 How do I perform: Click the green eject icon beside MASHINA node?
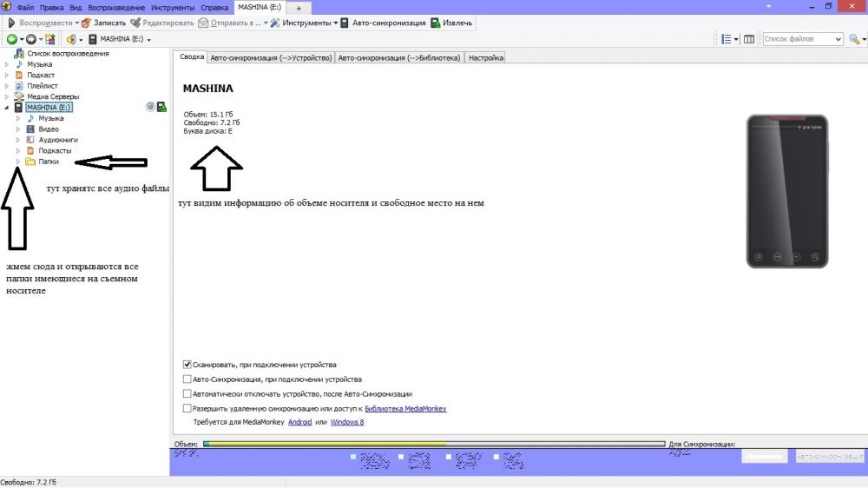(x=161, y=107)
